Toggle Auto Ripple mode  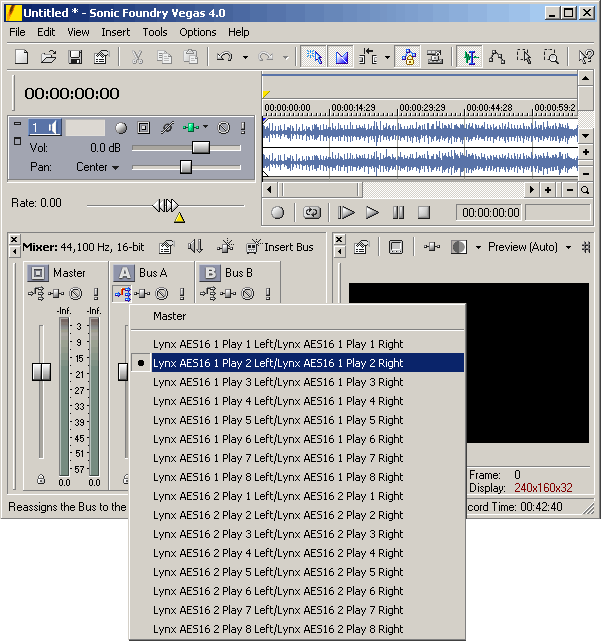coord(368,56)
